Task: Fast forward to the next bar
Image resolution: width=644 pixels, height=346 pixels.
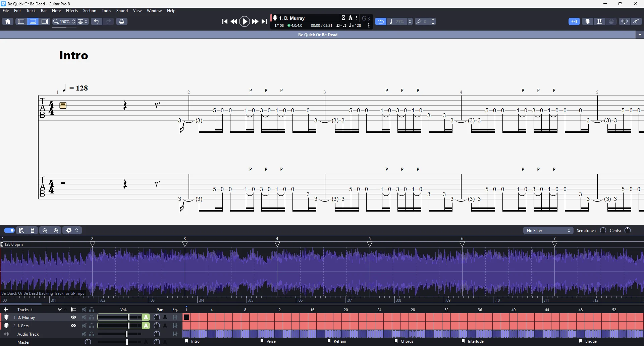Action: coord(255,21)
